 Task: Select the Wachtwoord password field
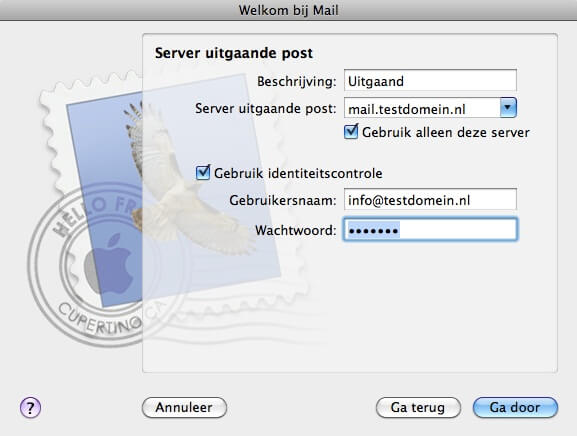click(430, 230)
